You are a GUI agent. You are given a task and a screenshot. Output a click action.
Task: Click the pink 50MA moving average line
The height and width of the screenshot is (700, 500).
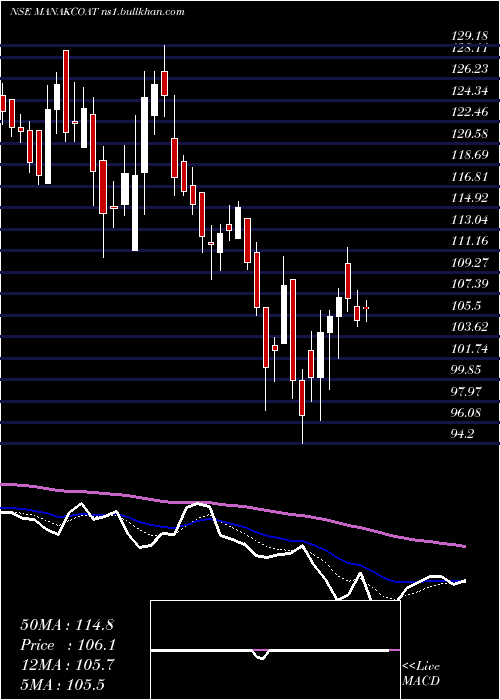click(x=232, y=506)
